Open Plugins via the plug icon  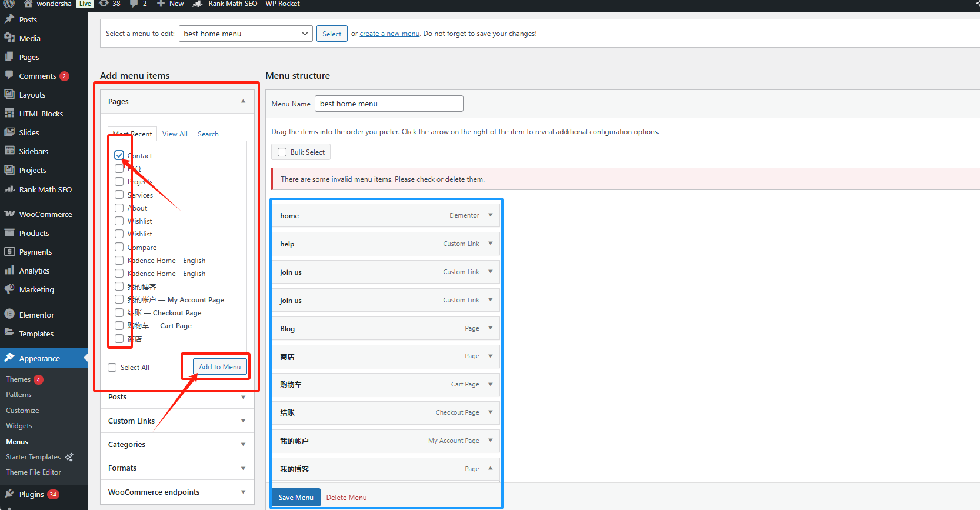[x=9, y=494]
